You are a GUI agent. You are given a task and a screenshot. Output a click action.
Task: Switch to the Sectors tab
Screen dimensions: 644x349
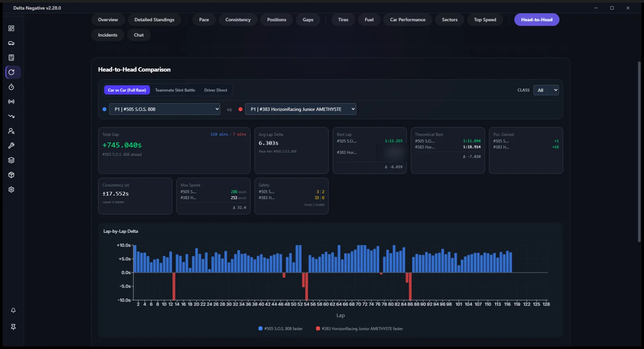coord(450,20)
